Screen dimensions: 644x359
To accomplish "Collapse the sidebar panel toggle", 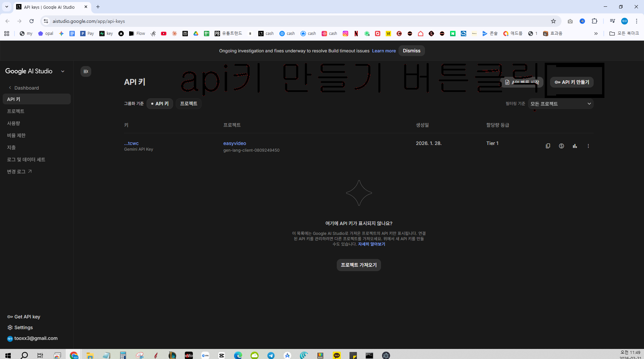I will [x=86, y=71].
